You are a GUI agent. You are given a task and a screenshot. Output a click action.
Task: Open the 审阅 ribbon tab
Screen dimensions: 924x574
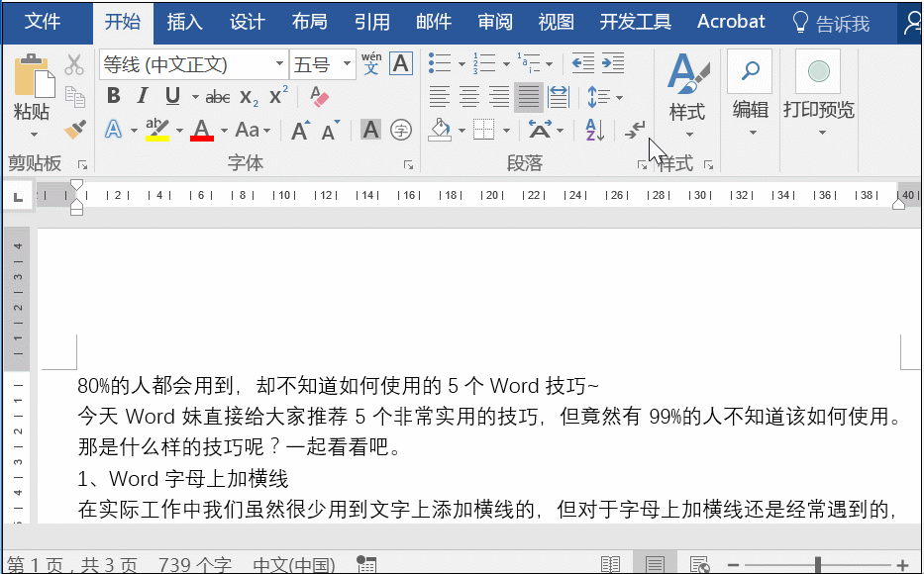coord(494,21)
